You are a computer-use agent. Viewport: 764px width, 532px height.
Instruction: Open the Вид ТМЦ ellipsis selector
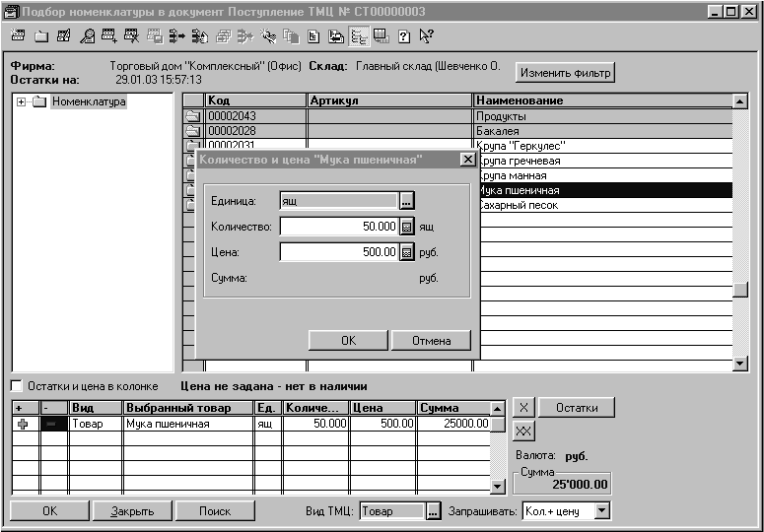coord(432,511)
